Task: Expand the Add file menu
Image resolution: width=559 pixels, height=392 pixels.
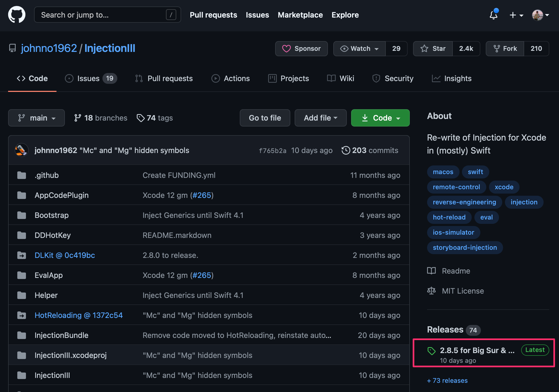Action: (321, 118)
